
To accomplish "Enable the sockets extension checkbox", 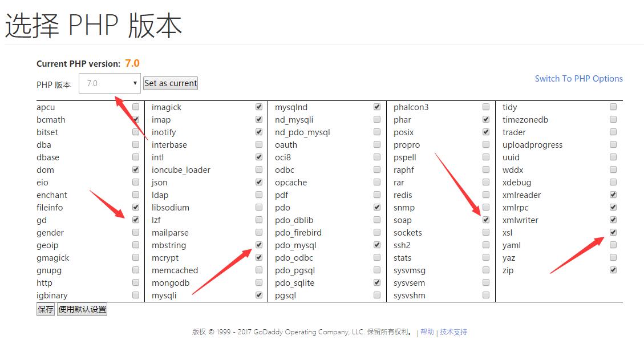I will [x=486, y=232].
